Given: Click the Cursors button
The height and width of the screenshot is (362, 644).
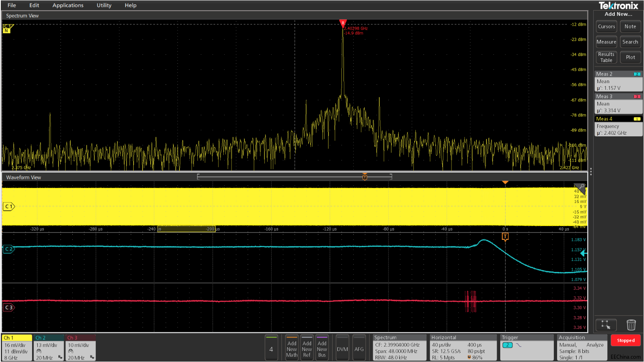Looking at the screenshot, I should [606, 26].
